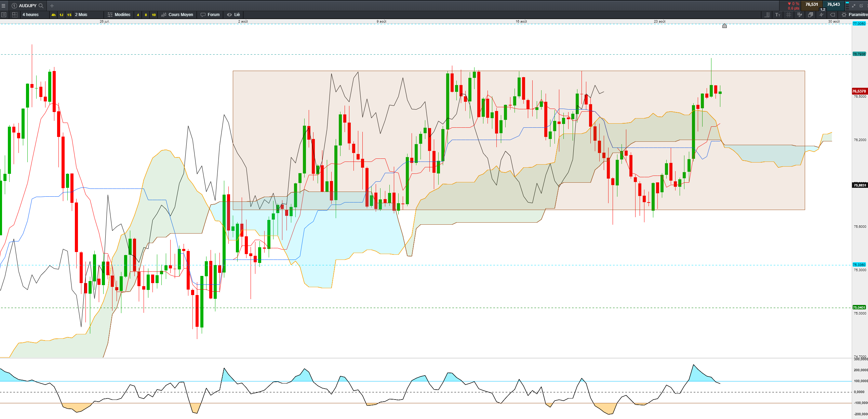Click the Modèles sliders icon
The width and height of the screenshot is (868, 419).
[110, 15]
